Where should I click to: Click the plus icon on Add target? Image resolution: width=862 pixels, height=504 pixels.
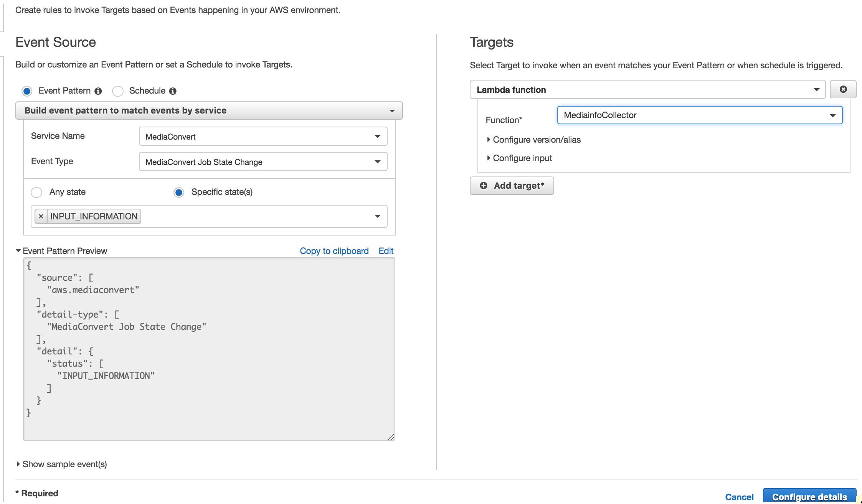484,186
